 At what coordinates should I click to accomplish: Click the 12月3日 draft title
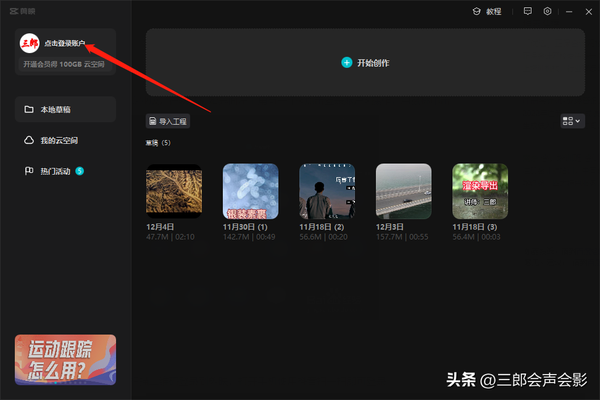coord(390,227)
